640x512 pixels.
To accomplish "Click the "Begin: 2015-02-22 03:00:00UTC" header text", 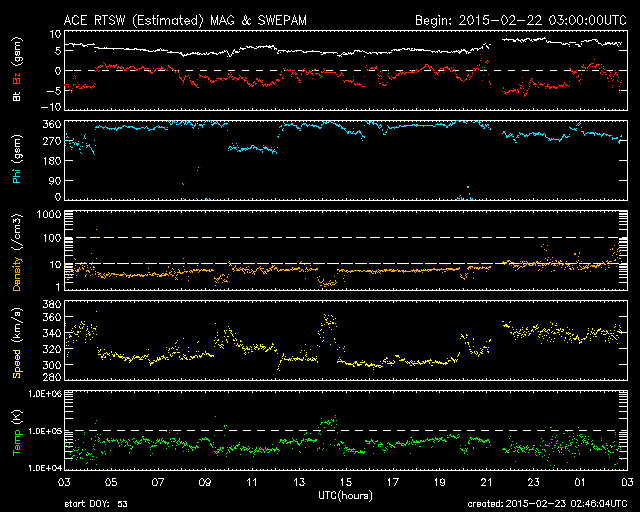I will pyautogui.click(x=520, y=20).
